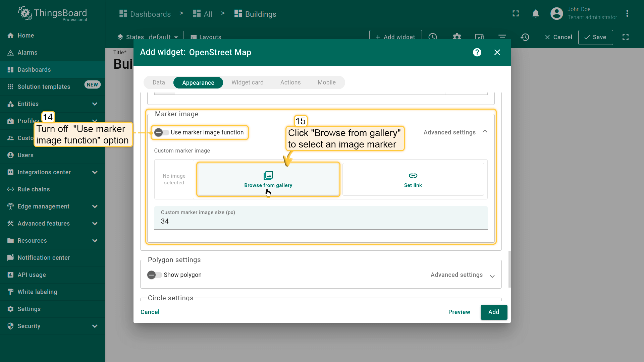Open notifications bell icon
Viewport: 644px width, 362px height.
[536, 13]
